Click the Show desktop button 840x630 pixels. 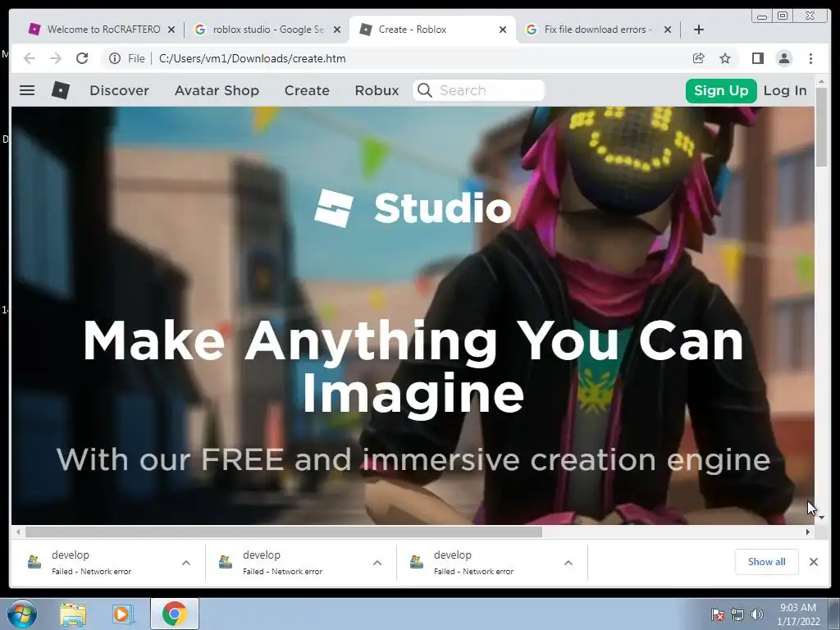click(834, 614)
